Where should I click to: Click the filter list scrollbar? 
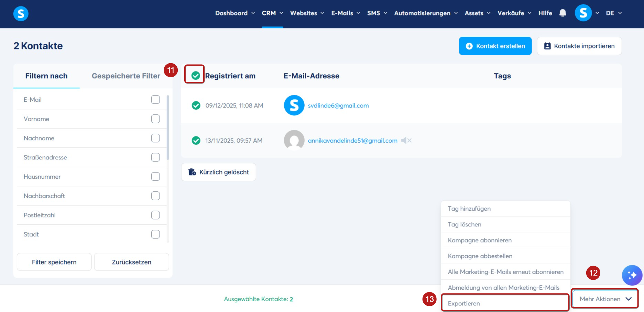pyautogui.click(x=168, y=127)
